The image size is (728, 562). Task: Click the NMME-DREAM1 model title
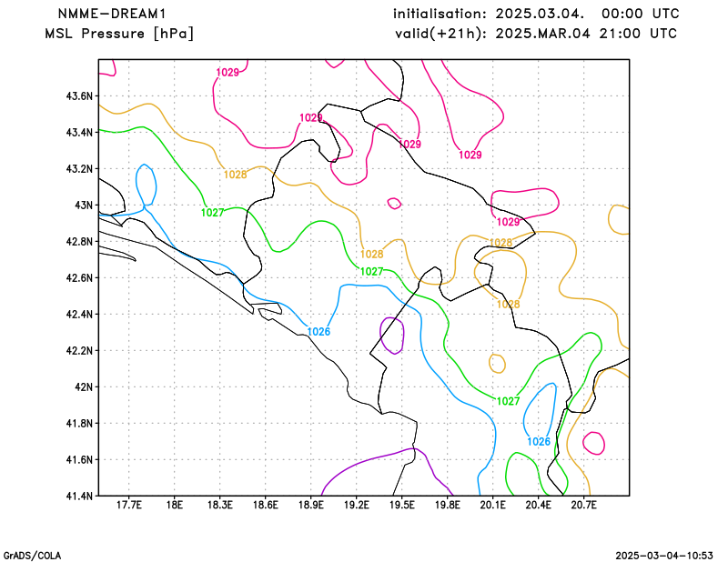click(x=112, y=14)
